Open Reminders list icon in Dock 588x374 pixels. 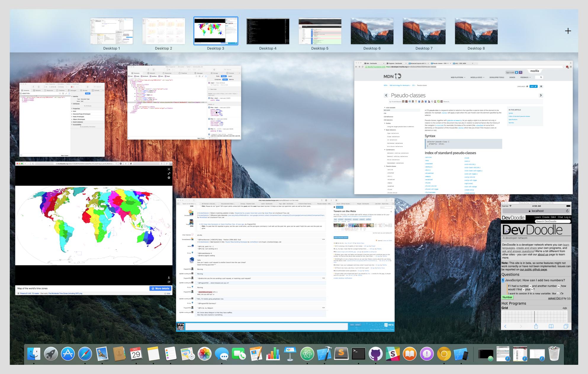[171, 354]
